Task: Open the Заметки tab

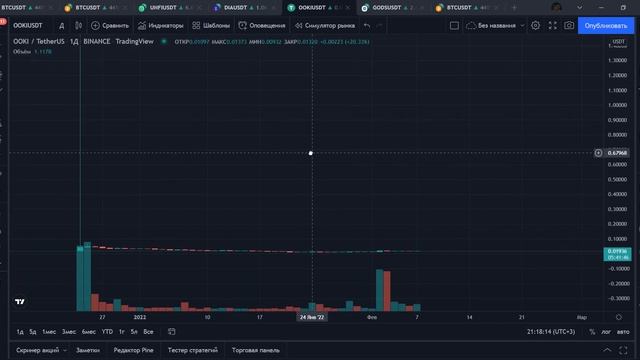Action: (x=88, y=350)
